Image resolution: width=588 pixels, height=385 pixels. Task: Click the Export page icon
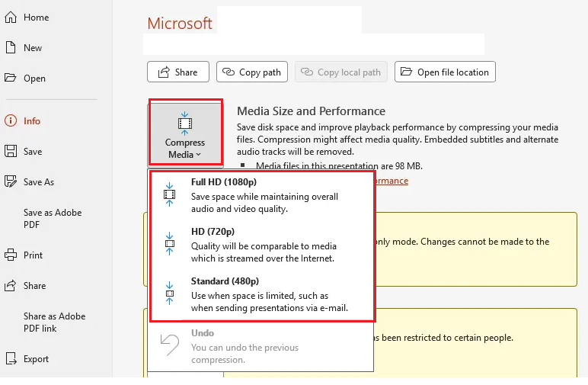[x=11, y=359]
